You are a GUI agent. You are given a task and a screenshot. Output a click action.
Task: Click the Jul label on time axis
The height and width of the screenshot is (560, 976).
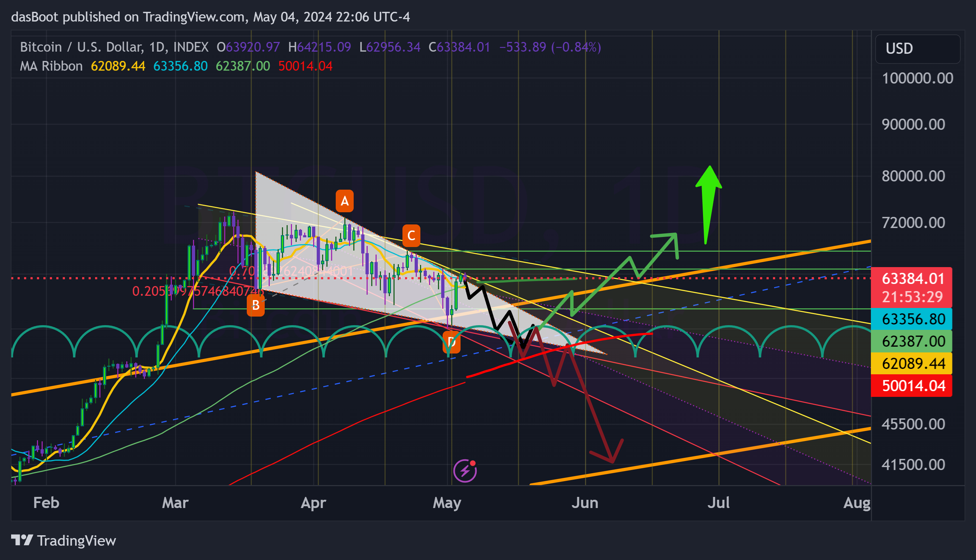point(718,503)
